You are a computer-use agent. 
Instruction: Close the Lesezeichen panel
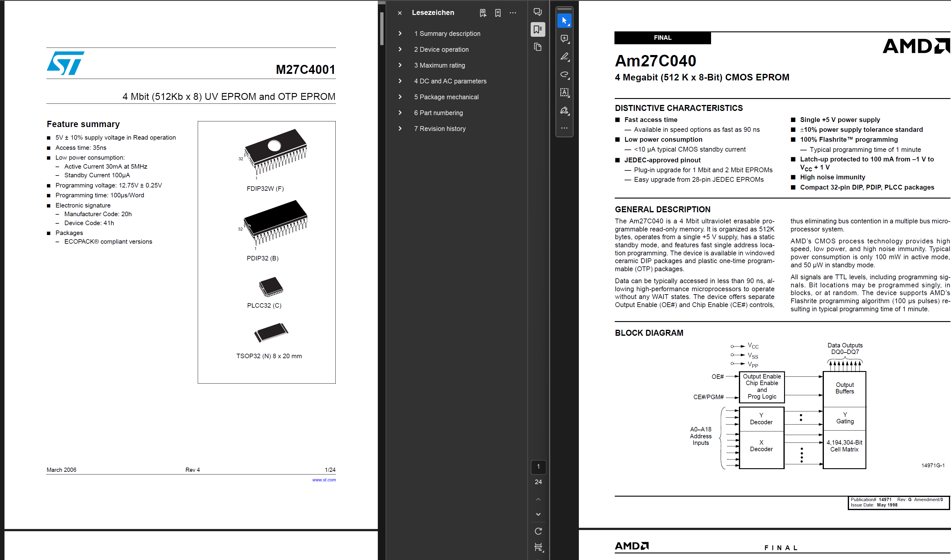pyautogui.click(x=399, y=13)
